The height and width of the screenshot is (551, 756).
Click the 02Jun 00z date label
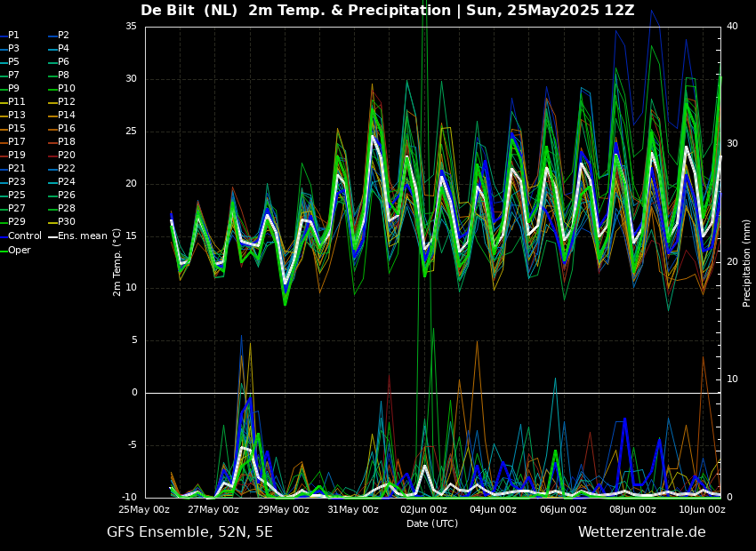pyautogui.click(x=423, y=509)
